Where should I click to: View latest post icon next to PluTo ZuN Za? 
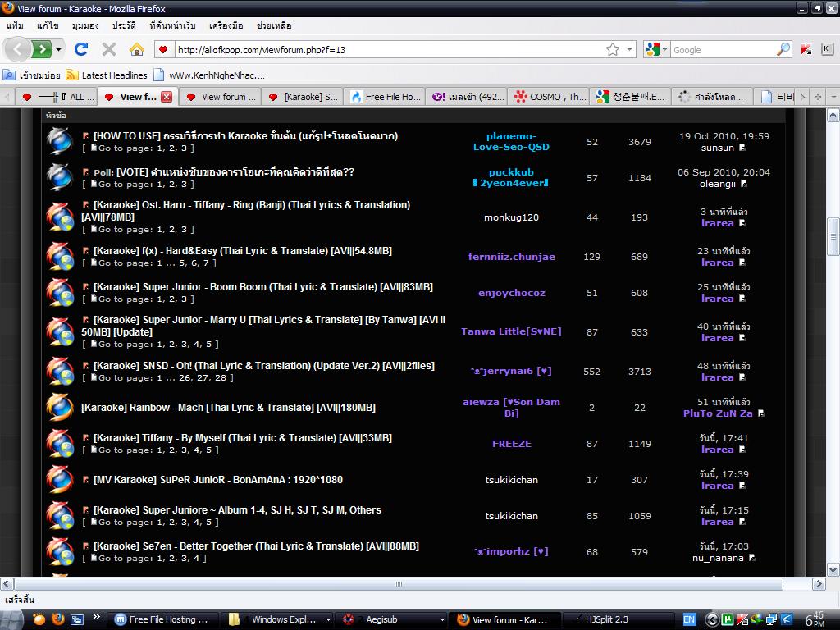pyautogui.click(x=761, y=413)
